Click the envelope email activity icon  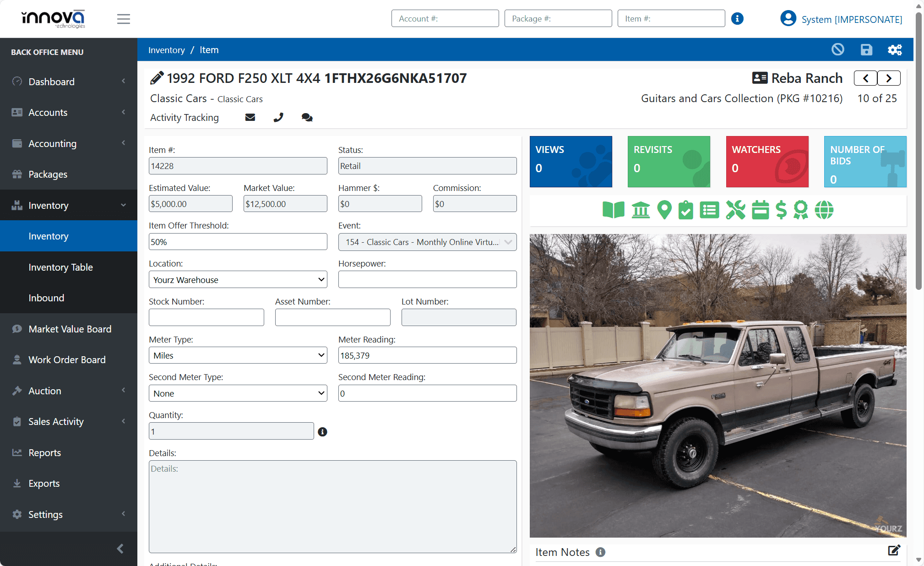250,118
